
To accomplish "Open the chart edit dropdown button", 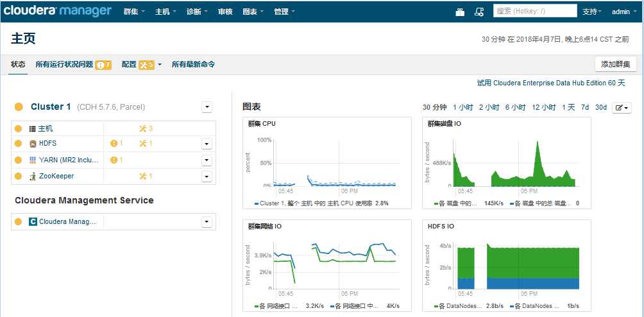I will [x=622, y=108].
